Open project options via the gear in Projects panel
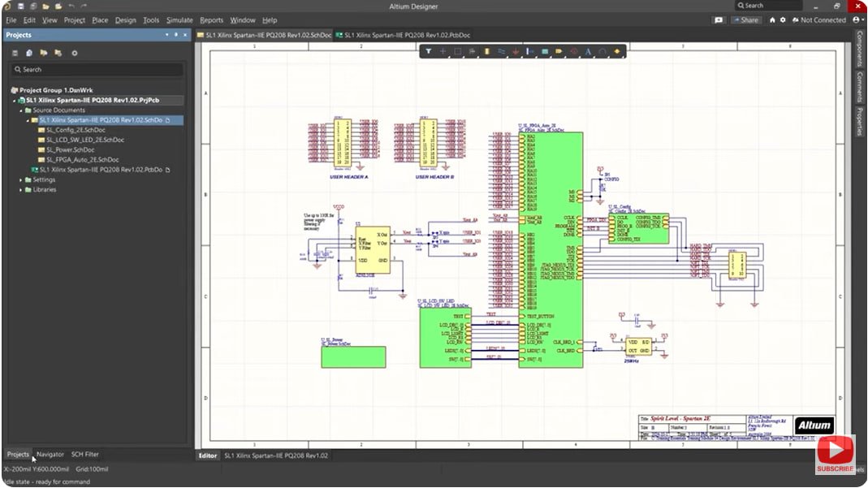Viewport: 868px width, 488px height. (x=73, y=53)
